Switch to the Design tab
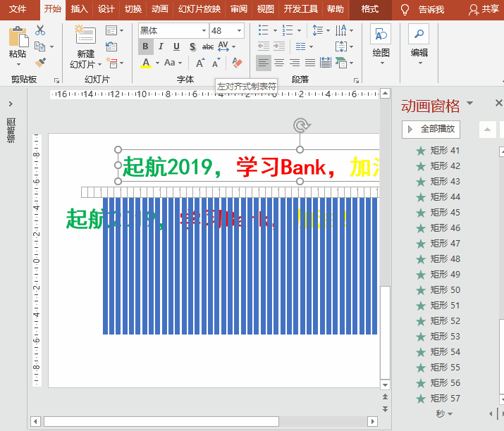The image size is (504, 431). point(106,9)
